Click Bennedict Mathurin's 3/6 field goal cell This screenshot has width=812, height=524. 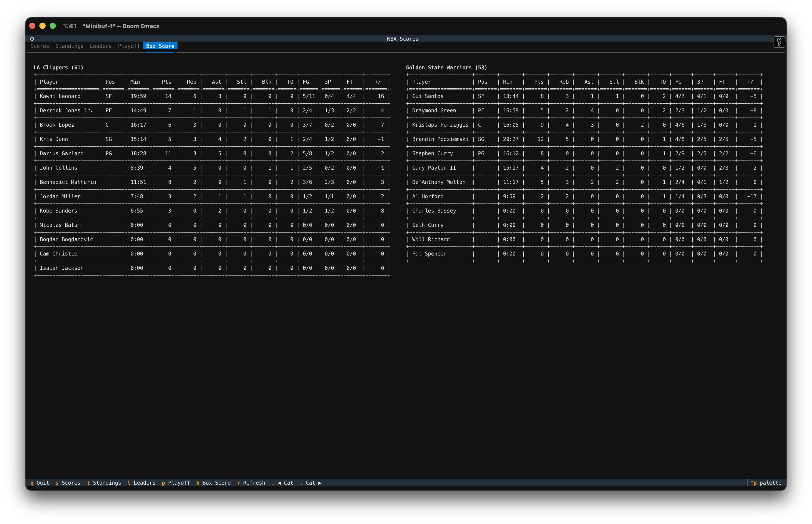point(307,182)
